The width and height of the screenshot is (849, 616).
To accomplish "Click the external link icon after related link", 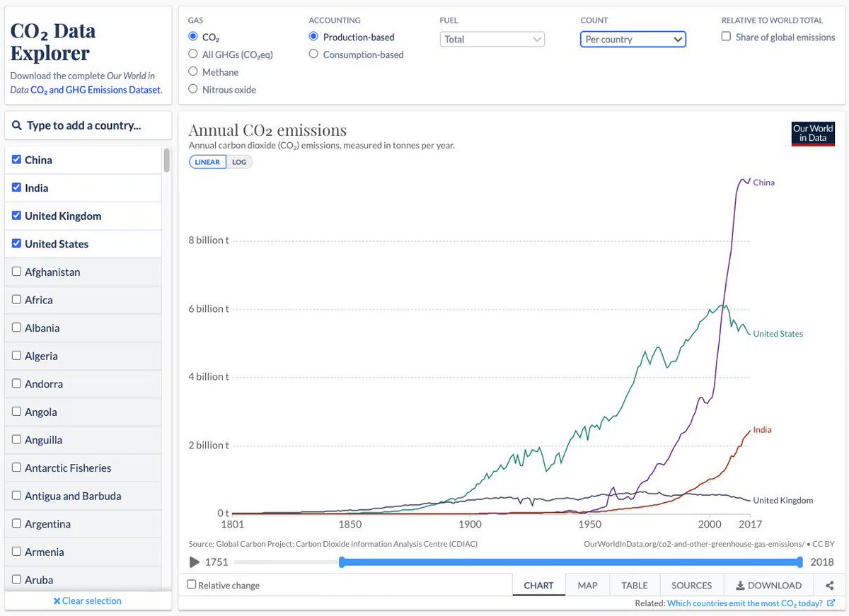I will [831, 603].
